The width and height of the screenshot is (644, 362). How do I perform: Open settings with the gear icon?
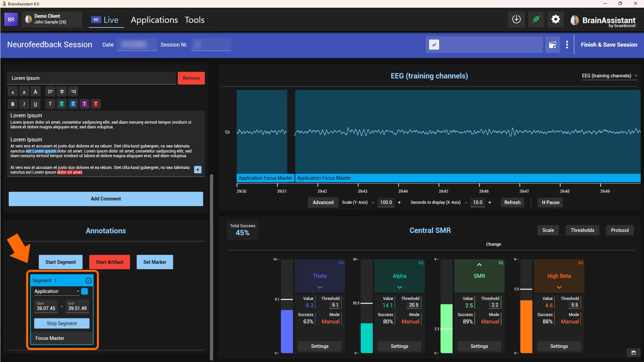tap(555, 19)
